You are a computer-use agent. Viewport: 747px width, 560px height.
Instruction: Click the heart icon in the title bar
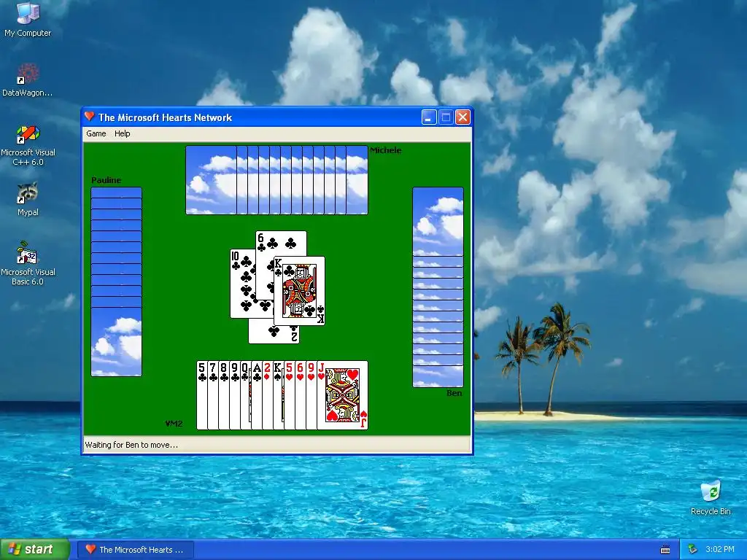click(90, 117)
